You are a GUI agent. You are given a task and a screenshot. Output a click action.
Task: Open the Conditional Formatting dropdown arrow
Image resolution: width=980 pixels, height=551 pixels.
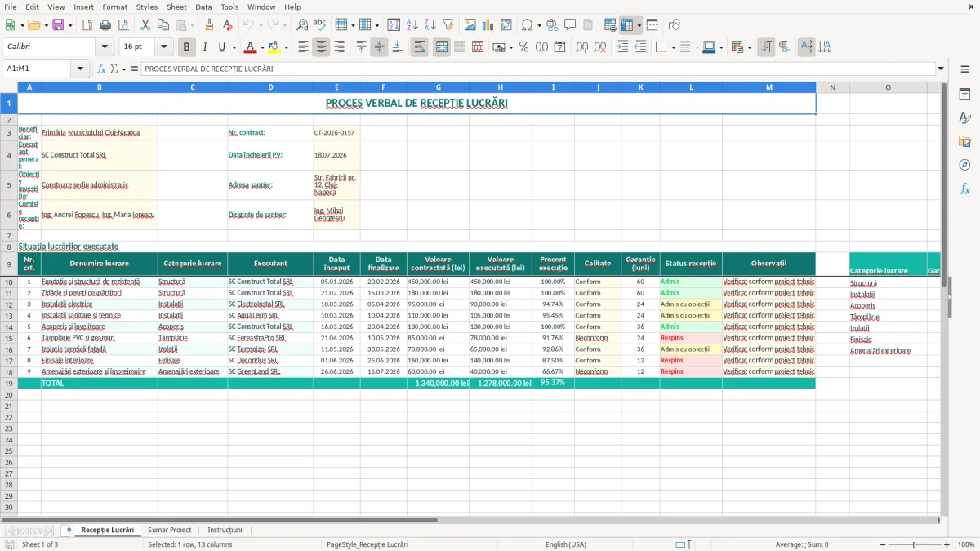pyautogui.click(x=749, y=47)
